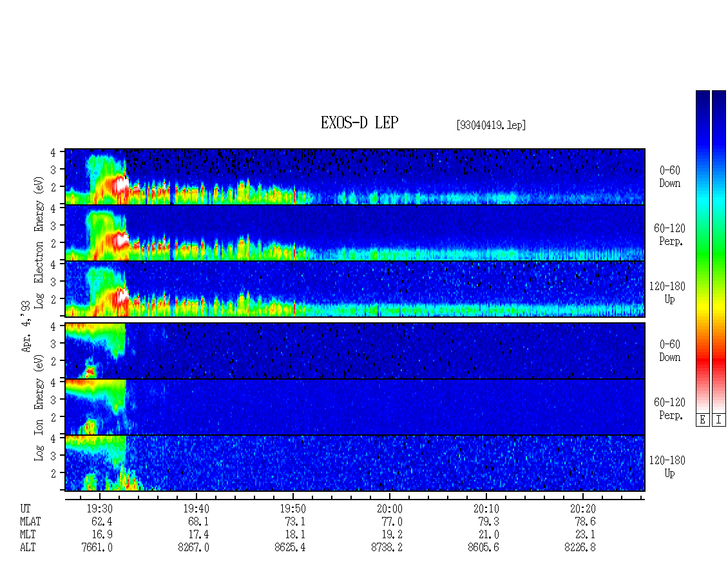Click the ALT value 8605.6

(483, 548)
